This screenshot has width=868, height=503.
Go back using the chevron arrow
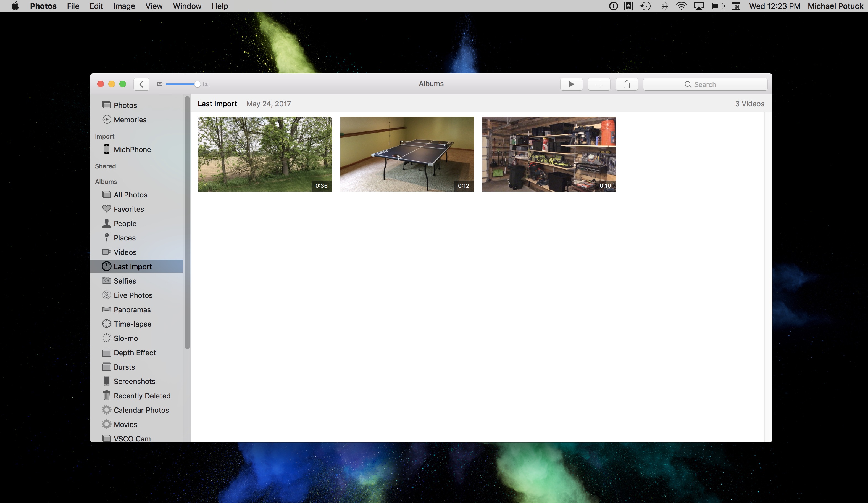[x=141, y=84]
